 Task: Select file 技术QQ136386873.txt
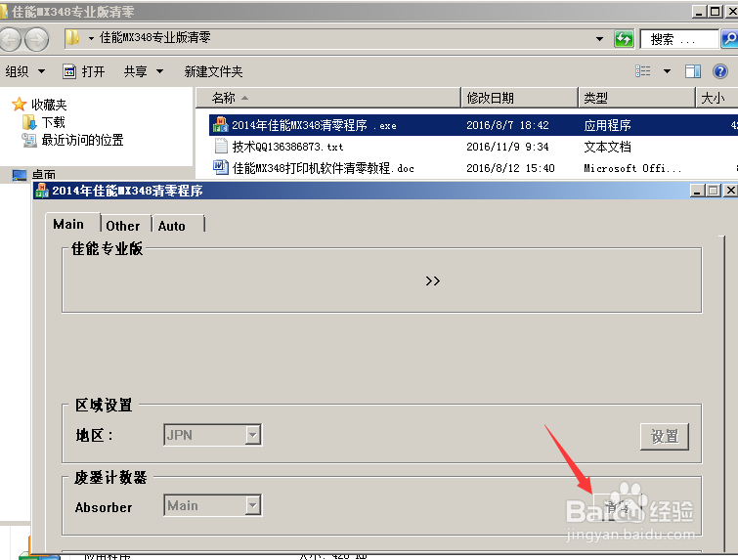[287, 147]
